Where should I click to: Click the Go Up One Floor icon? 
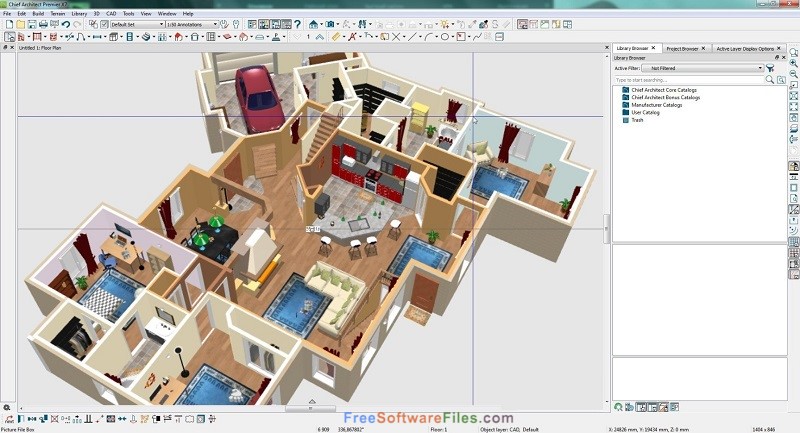click(319, 37)
